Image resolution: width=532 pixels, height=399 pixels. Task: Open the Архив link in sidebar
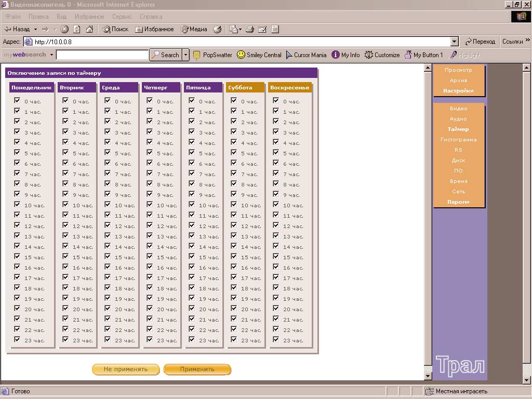458,81
